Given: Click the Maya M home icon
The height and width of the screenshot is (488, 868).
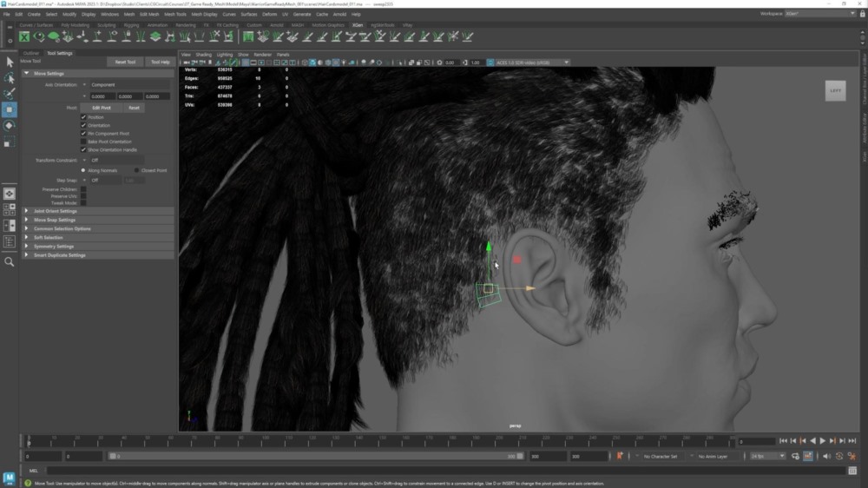Looking at the screenshot, I should tap(9, 478).
